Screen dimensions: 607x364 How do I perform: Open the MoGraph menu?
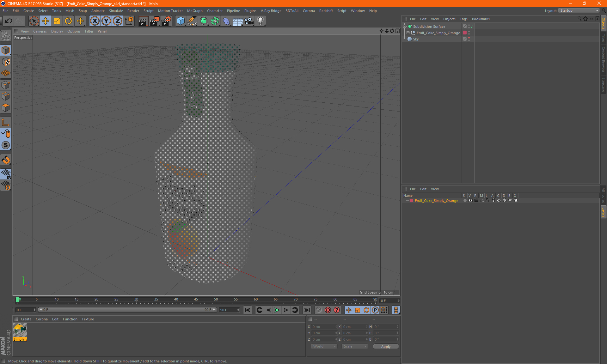[x=195, y=11]
